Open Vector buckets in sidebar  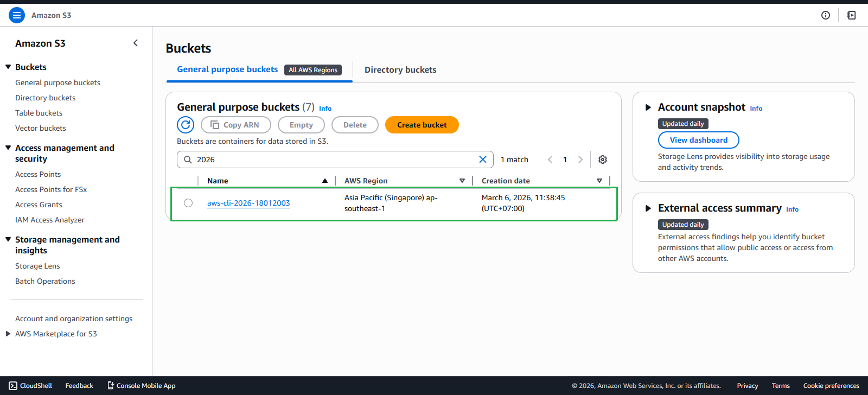[41, 128]
